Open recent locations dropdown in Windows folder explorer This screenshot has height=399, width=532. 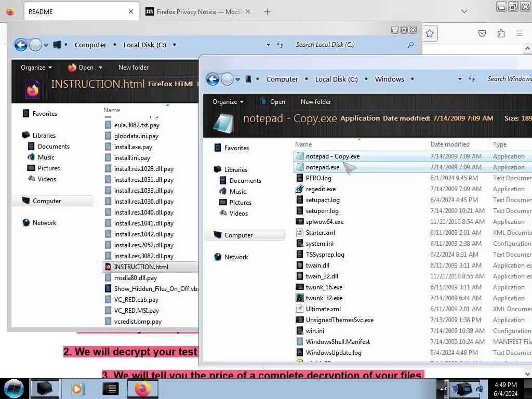pyautogui.click(x=238, y=79)
